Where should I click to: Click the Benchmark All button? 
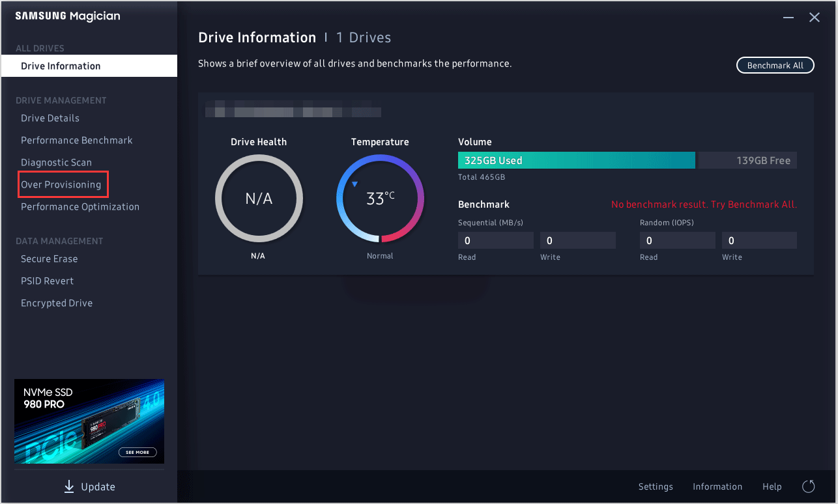[x=775, y=65]
